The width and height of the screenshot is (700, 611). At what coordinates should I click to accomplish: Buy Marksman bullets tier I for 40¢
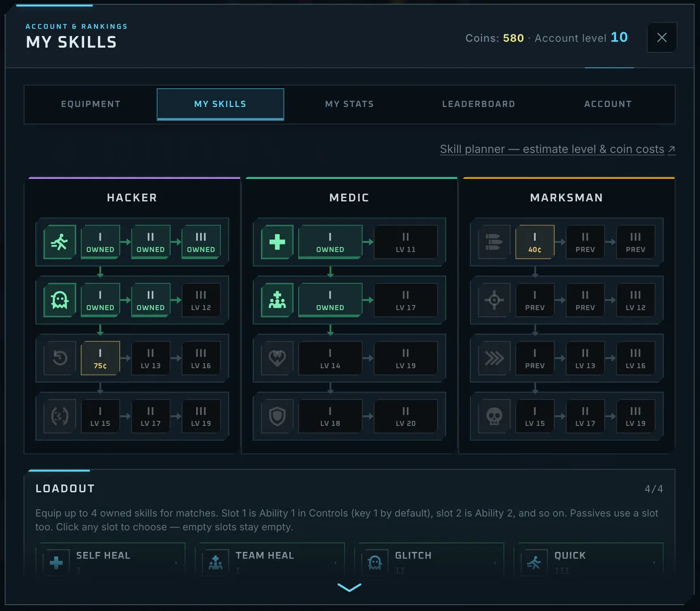point(535,242)
